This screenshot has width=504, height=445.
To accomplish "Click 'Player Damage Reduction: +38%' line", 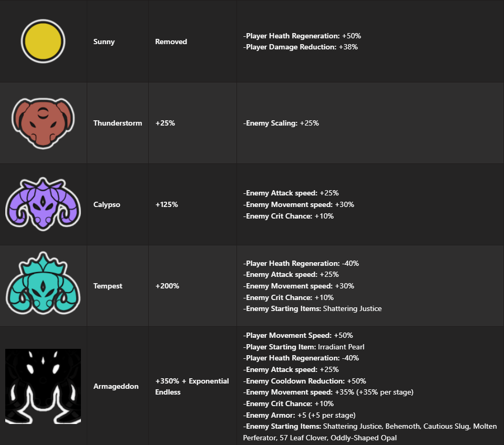I will [301, 47].
